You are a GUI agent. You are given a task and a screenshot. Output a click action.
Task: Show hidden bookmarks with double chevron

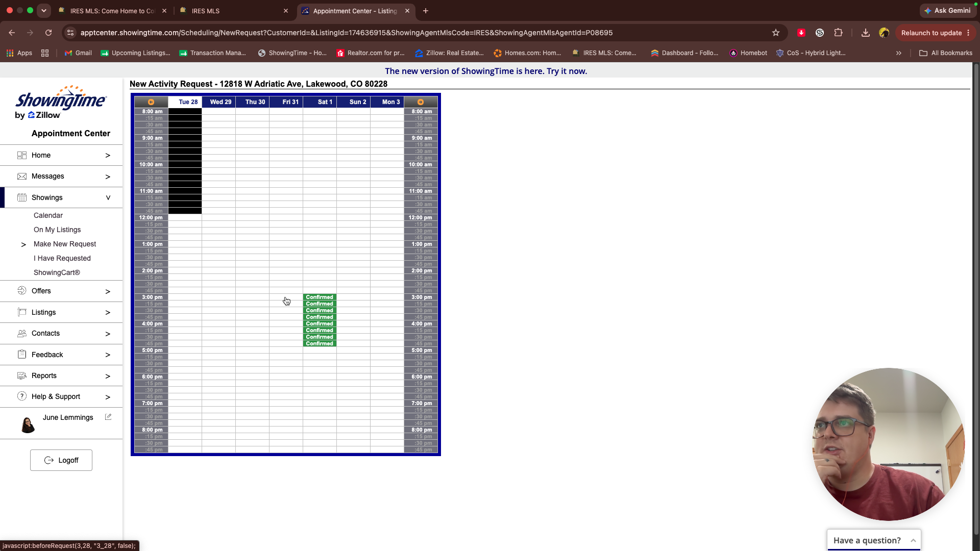899,53
